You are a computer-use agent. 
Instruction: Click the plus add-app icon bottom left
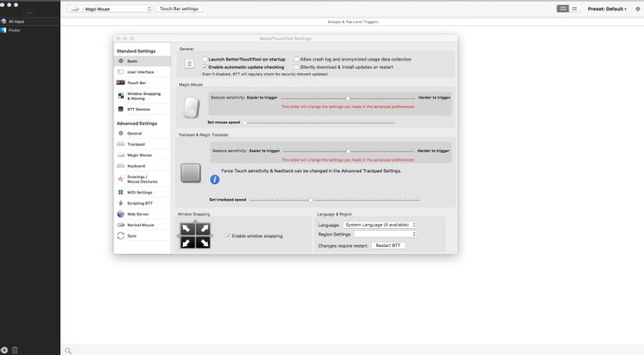click(x=4, y=350)
